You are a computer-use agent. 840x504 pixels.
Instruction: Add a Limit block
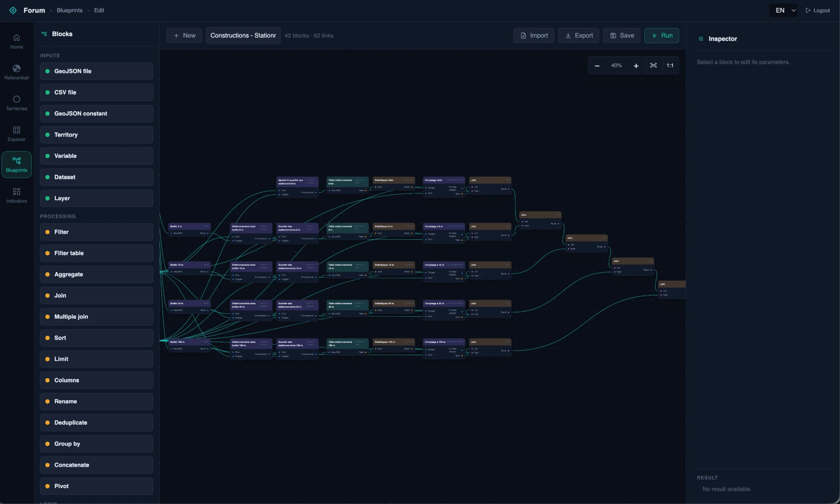point(97,359)
